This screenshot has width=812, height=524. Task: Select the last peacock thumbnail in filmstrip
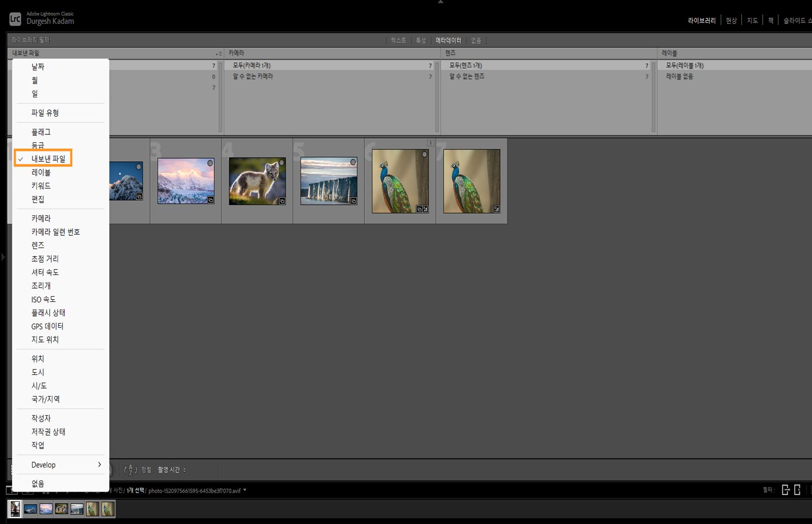[108, 509]
